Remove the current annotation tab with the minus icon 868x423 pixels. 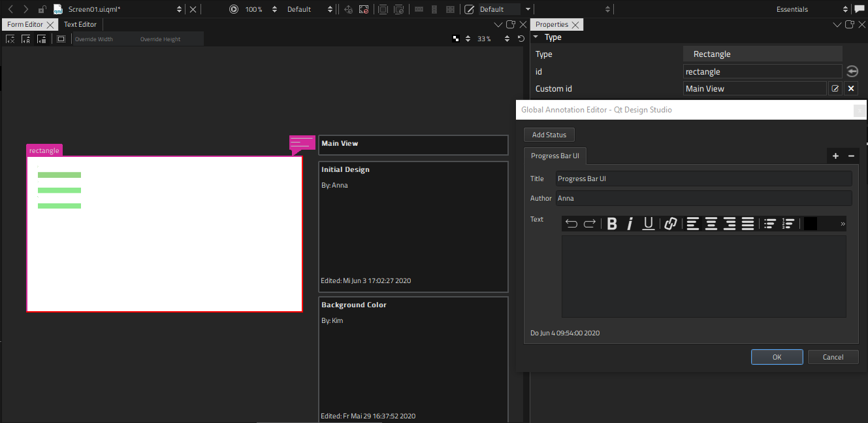[851, 156]
